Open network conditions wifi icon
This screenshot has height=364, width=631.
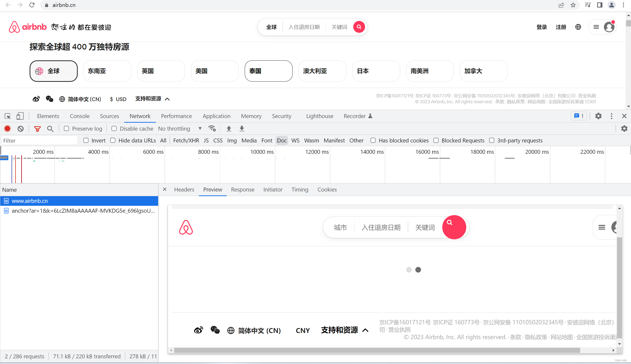click(212, 128)
